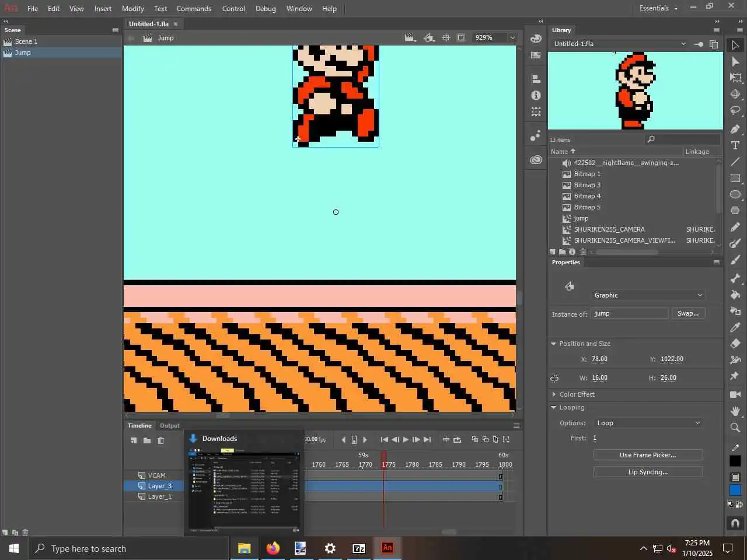Open the Swatches panel icon
This screenshot has width=747, height=560.
click(x=536, y=55)
